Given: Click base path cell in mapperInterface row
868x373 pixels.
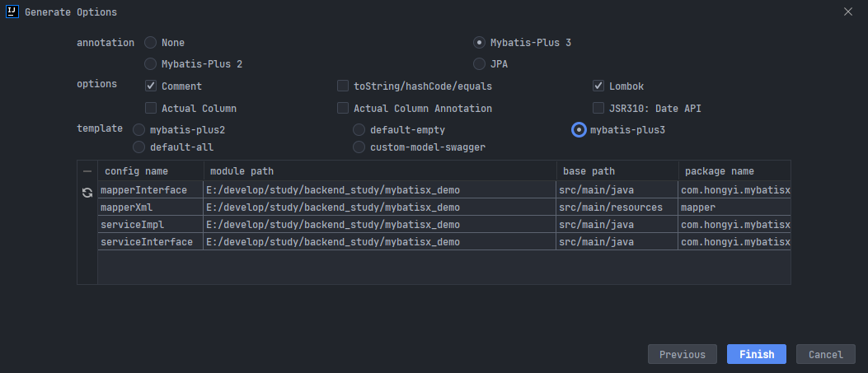Looking at the screenshot, I should [617, 190].
